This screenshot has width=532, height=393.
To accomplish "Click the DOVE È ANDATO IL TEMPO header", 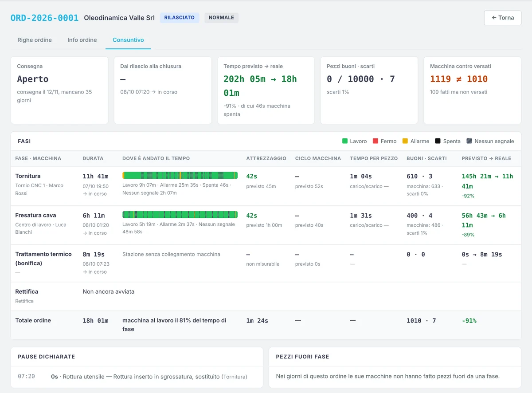I will (x=156, y=158).
